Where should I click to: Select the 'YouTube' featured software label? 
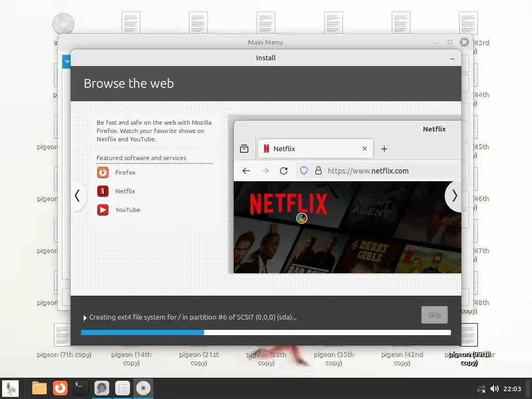(x=128, y=210)
